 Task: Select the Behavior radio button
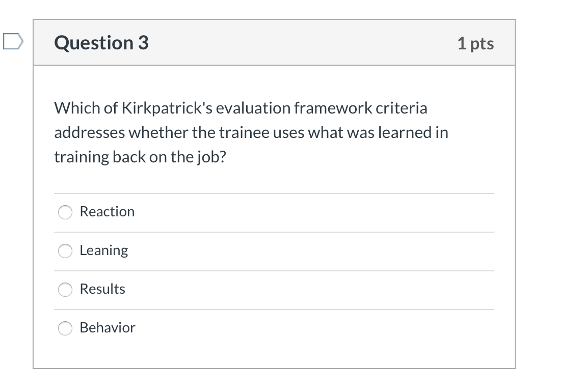tap(65, 328)
